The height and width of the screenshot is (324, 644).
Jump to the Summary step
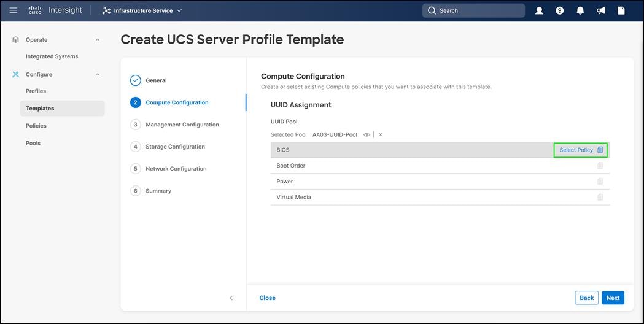point(158,191)
